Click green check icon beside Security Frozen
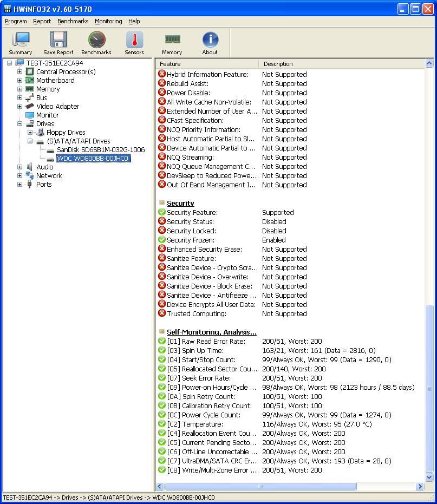The image size is (437, 504). click(x=162, y=240)
